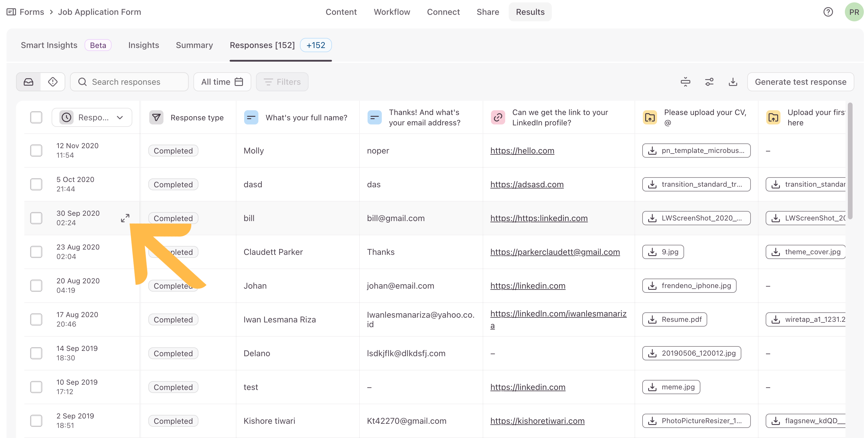Check the 12 Nov 2020 response row
868x438 pixels.
tap(36, 151)
